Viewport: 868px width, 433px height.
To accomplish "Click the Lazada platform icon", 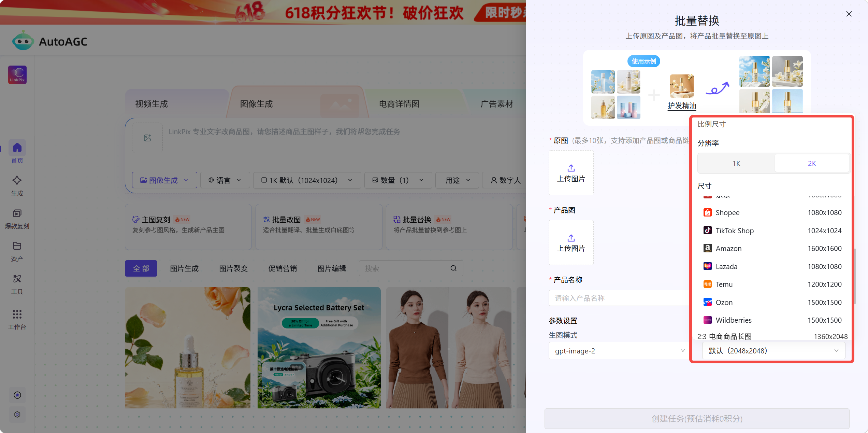I will (x=708, y=266).
